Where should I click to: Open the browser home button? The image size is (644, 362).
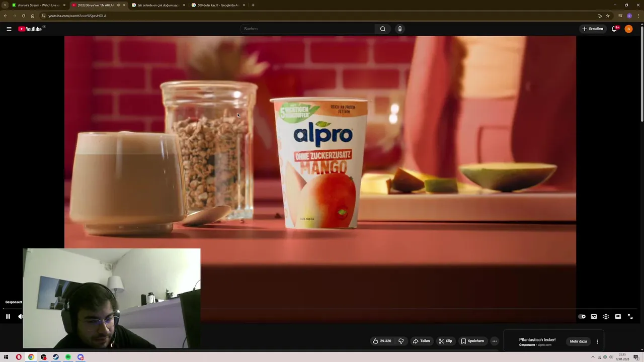pyautogui.click(x=33, y=16)
